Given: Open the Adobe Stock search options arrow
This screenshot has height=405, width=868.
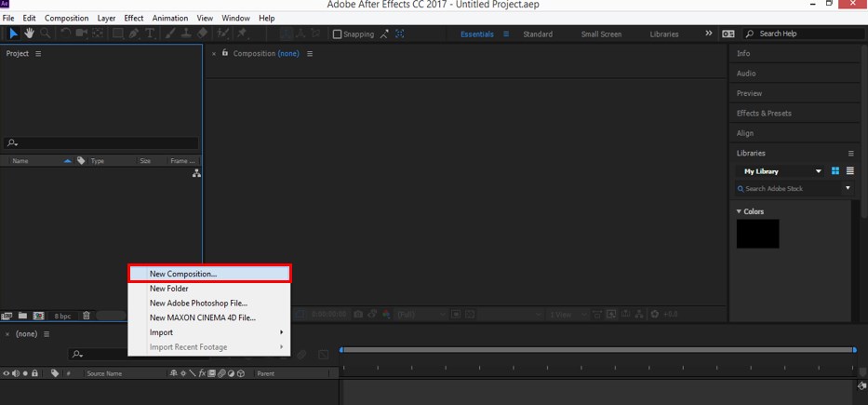Looking at the screenshot, I should pyautogui.click(x=848, y=188).
